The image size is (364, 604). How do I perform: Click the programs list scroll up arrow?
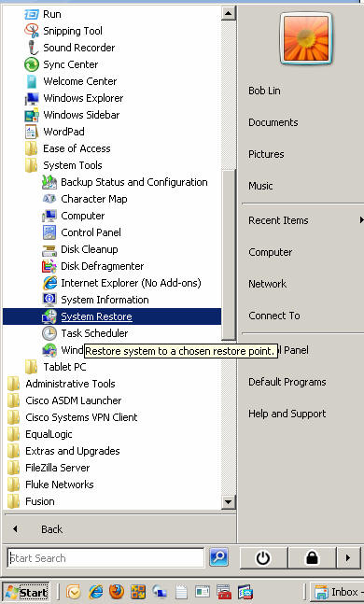(228, 14)
